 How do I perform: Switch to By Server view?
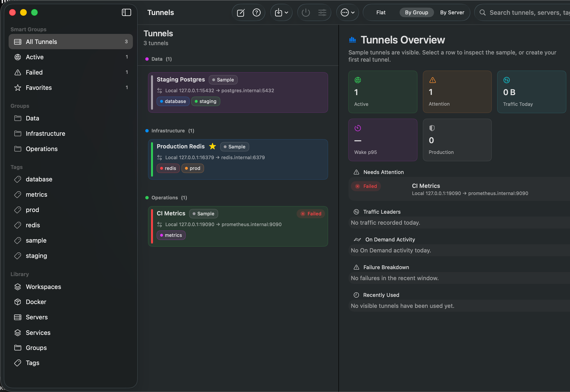(x=452, y=12)
